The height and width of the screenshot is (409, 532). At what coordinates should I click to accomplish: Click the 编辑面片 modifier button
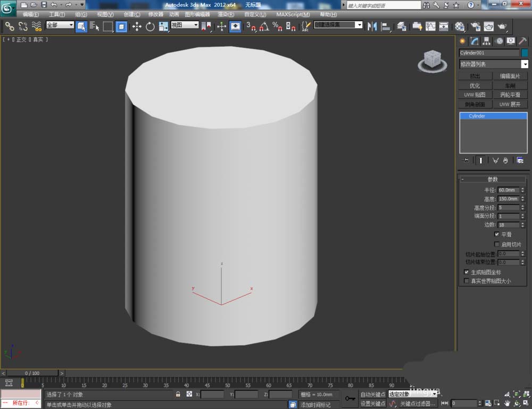click(510, 76)
